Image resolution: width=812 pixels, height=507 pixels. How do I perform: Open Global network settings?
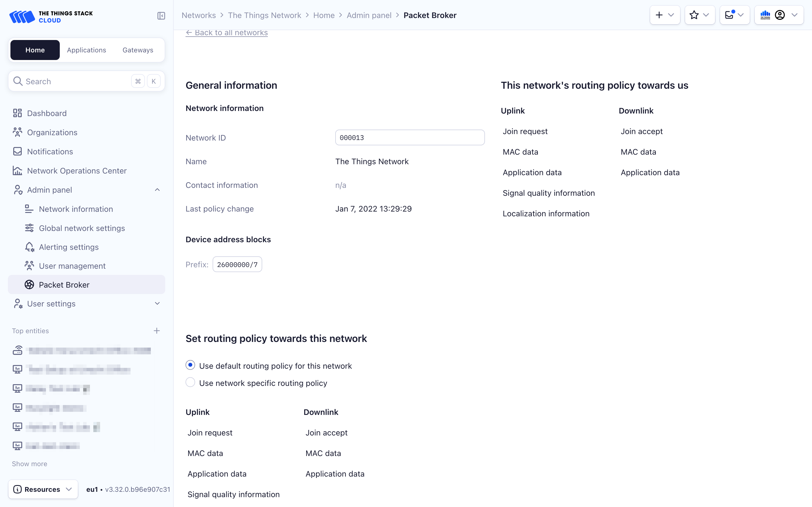82,228
